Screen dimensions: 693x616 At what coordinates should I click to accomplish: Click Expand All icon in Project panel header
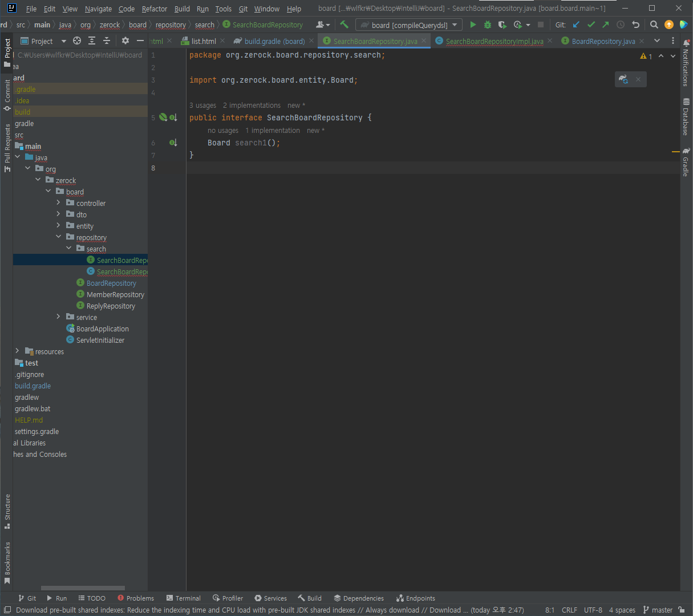(x=92, y=40)
